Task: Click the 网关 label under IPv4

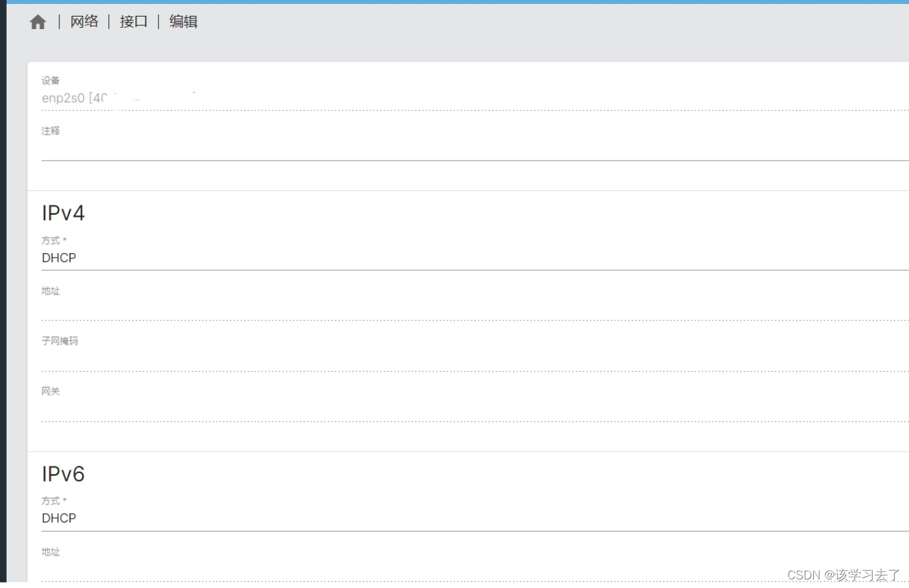Action: click(x=51, y=391)
